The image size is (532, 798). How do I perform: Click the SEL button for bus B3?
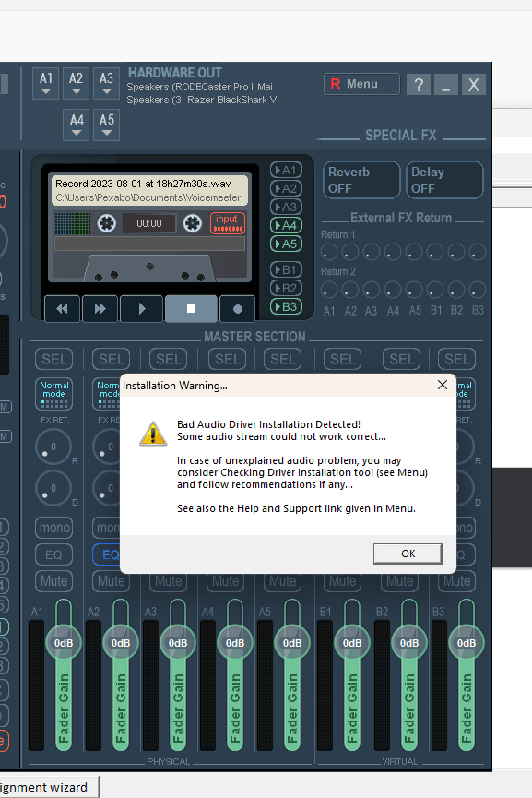(456, 359)
